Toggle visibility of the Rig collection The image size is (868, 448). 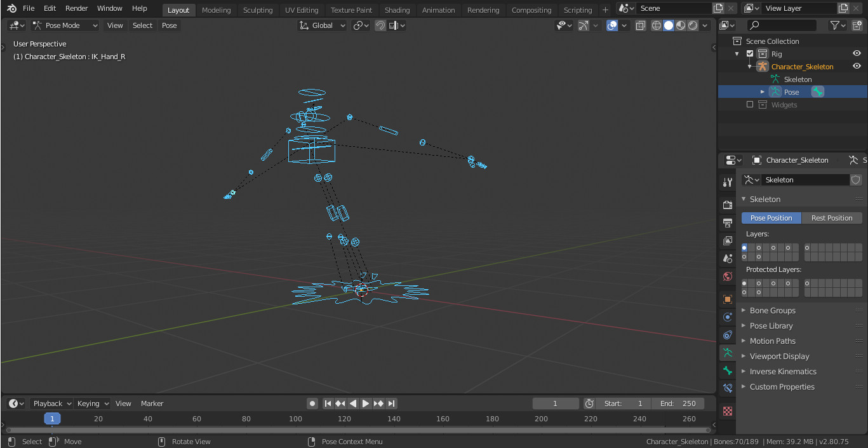click(857, 53)
